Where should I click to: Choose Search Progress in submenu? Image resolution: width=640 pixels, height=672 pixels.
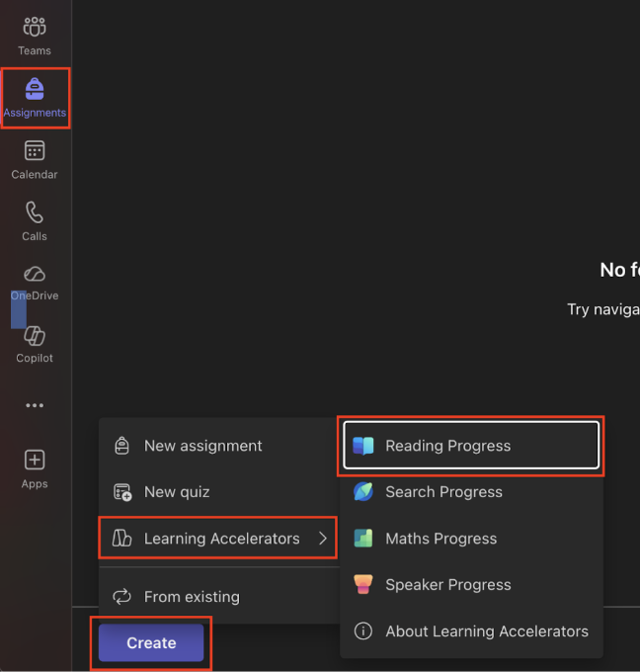click(471, 492)
